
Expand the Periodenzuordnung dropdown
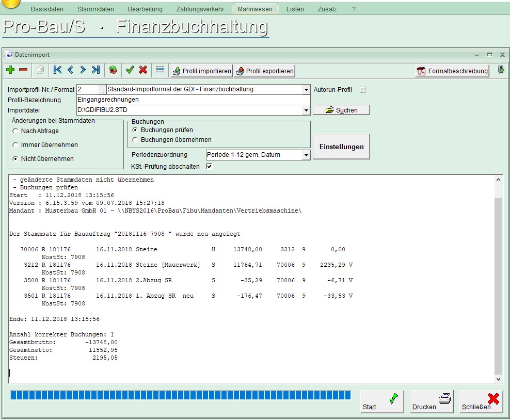(x=306, y=155)
